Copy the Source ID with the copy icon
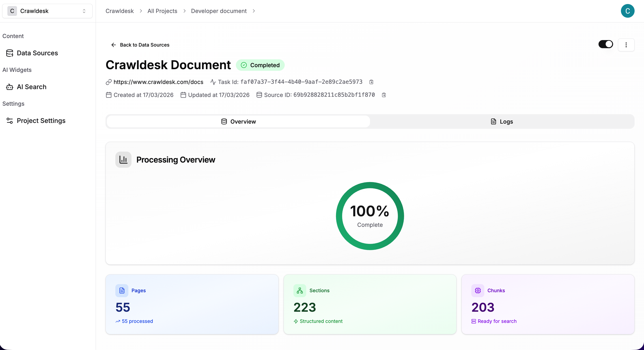 click(384, 95)
